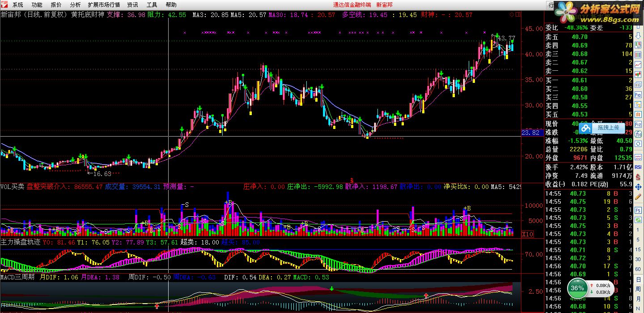The image size is (644, 313).
Task: Switch to 15-minute period
Action: pos(638,249)
